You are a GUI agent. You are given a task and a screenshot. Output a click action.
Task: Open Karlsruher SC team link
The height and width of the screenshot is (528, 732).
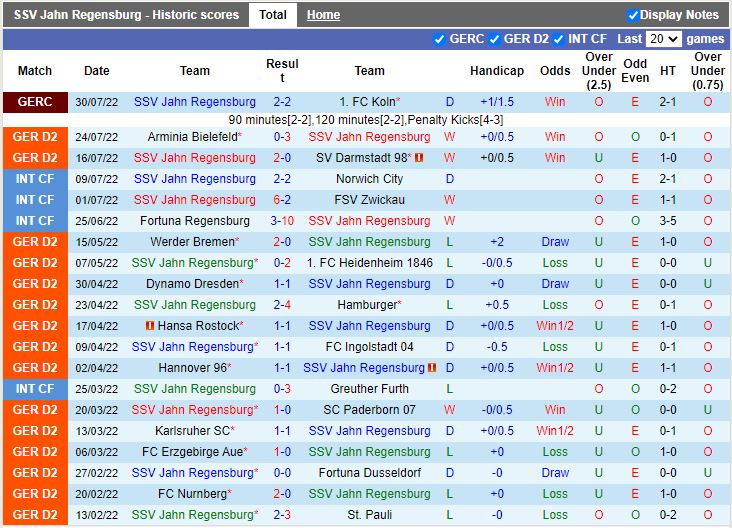pos(192,431)
